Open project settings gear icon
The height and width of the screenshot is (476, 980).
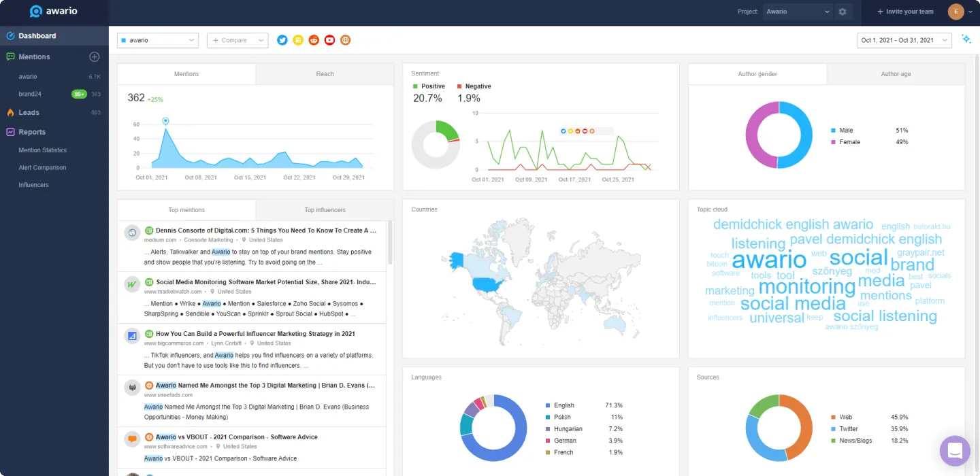pyautogui.click(x=843, y=12)
